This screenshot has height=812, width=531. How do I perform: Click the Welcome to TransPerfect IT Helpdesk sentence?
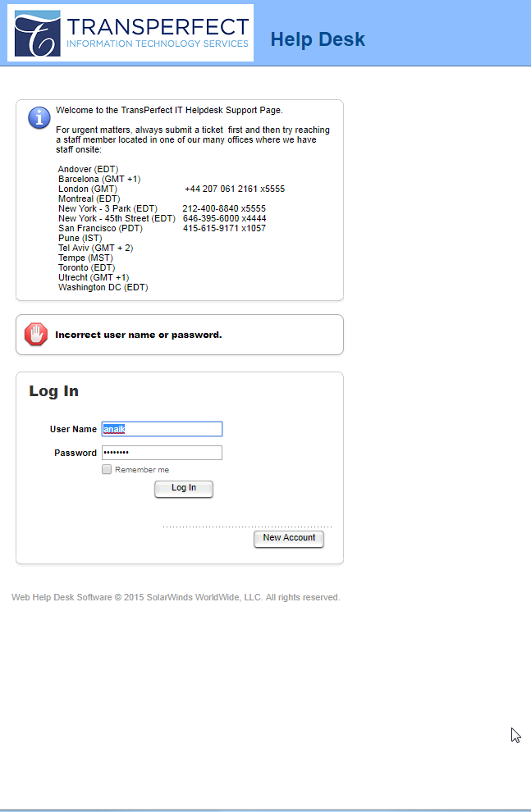pos(169,110)
